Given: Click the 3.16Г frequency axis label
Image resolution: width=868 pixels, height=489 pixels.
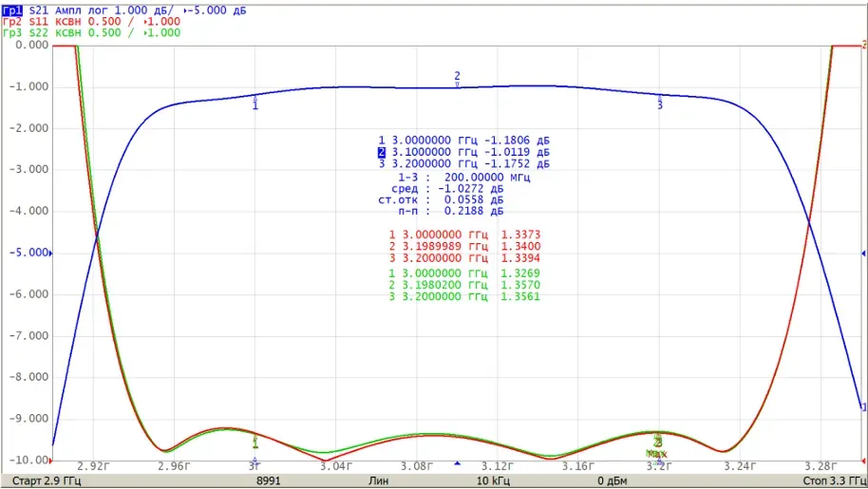Looking at the screenshot, I should point(578,466).
